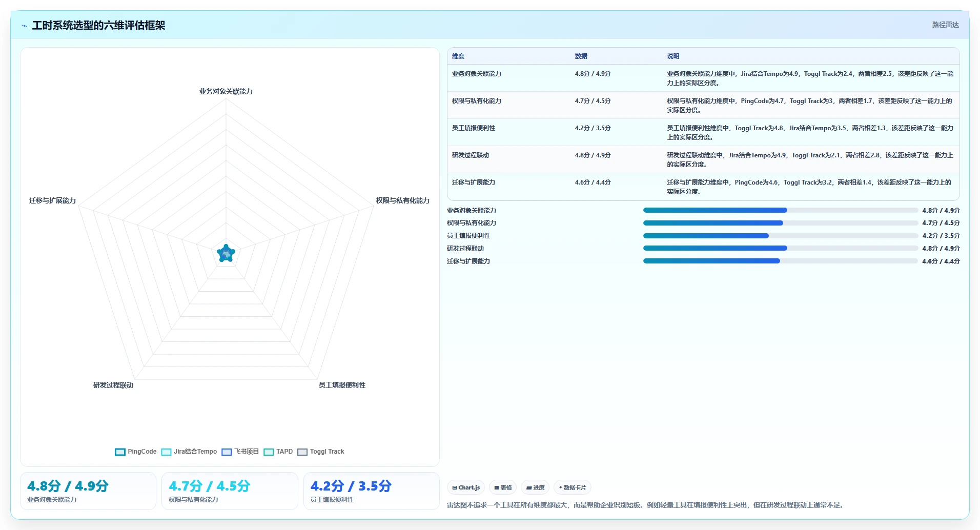Screen dimensions: 980x530
Task: Click description mentioning Toggl Track为4.8
Action: (810, 133)
